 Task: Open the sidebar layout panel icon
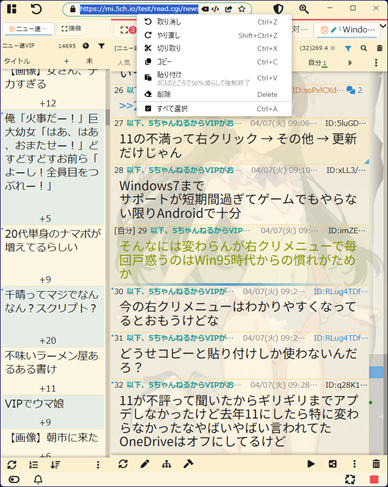click(12, 9)
